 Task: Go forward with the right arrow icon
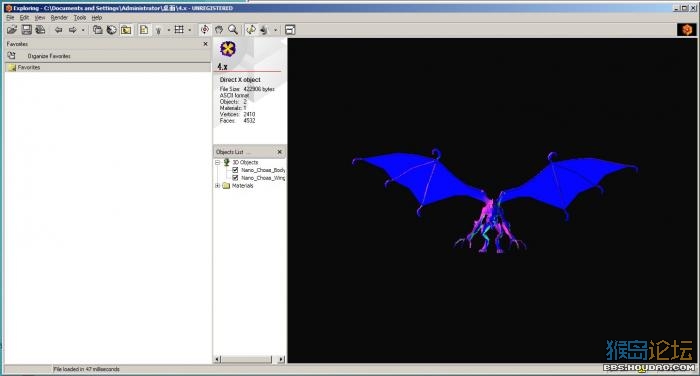tap(72, 30)
